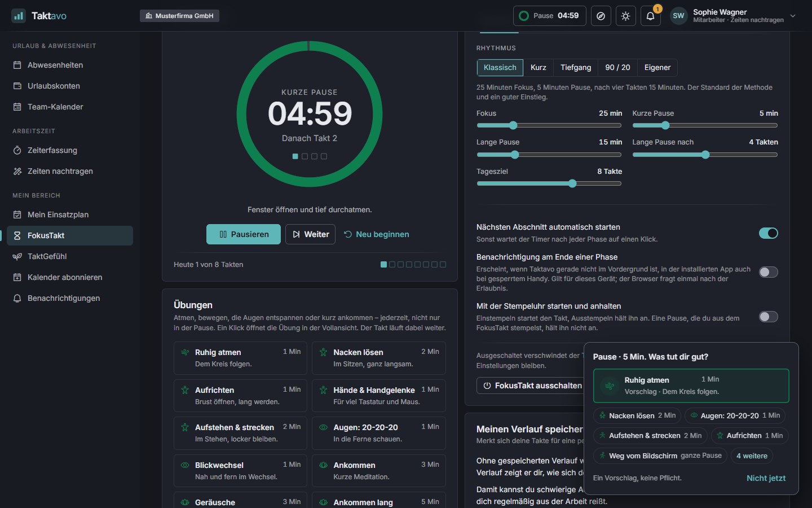Image resolution: width=812 pixels, height=508 pixels.
Task: Select the Tiefgang rhythm tab
Action: point(576,68)
